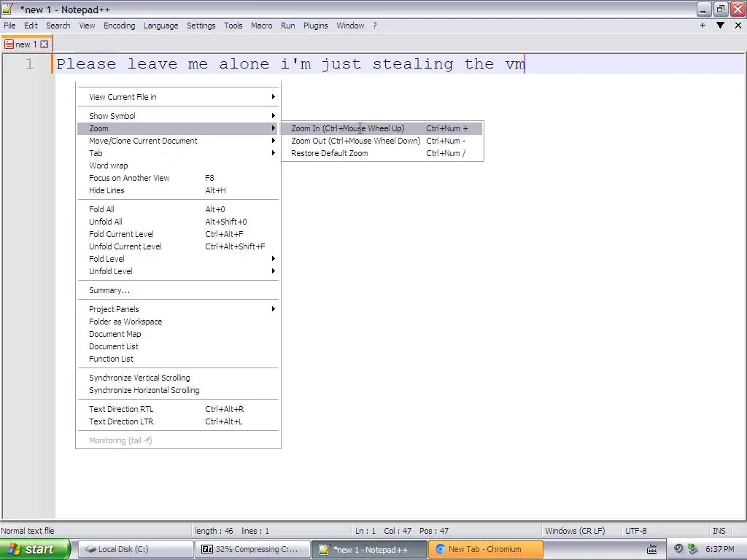Click Ln : 1 Col : 47 status
This screenshot has height=560, width=747.
click(x=383, y=531)
